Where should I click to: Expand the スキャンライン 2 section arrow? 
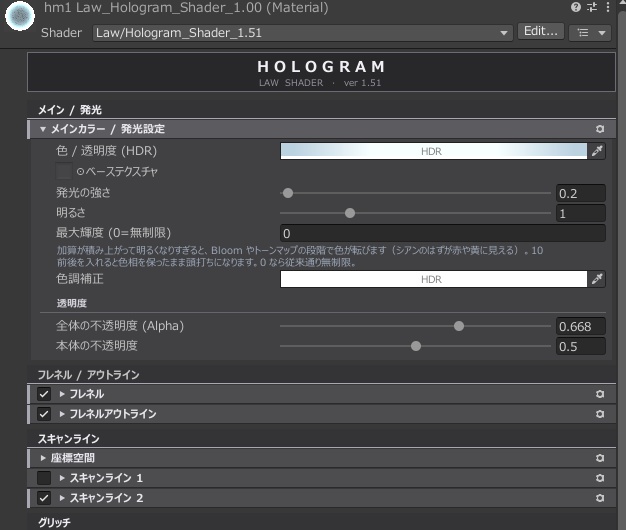coord(62,498)
